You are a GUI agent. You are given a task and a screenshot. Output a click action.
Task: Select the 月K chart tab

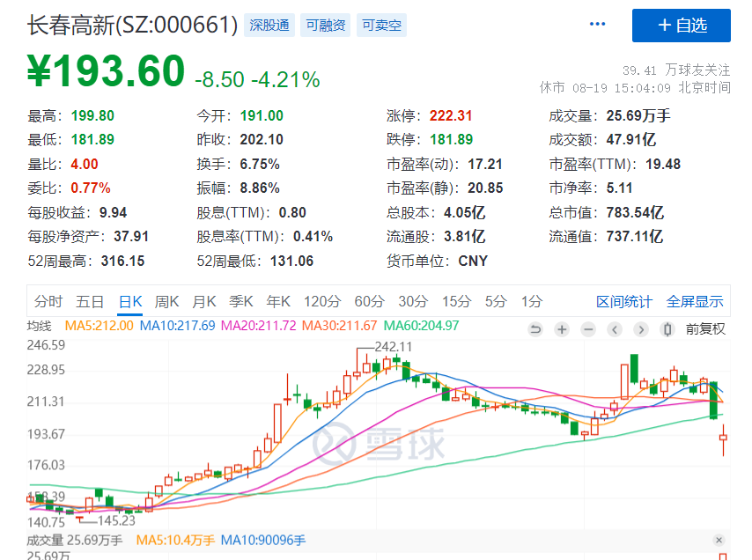[x=204, y=302]
